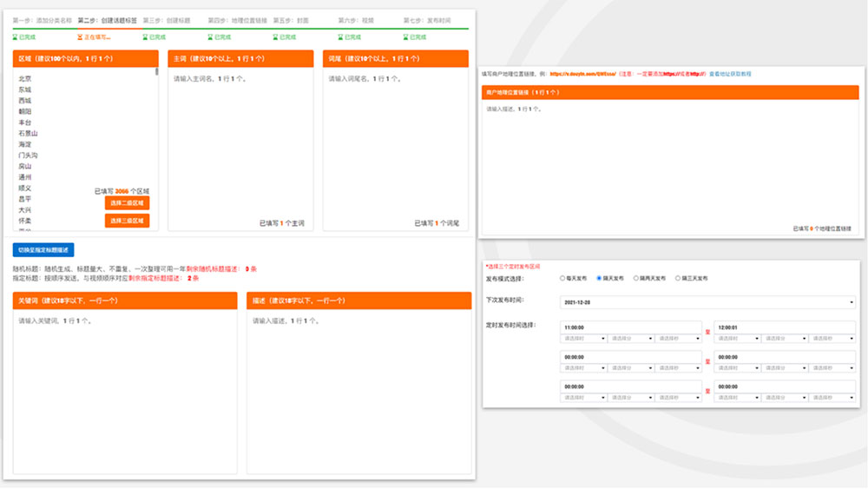The image size is (868, 489).
Task: Open the 下次发布时间 date dropdown
Action: pos(707,302)
